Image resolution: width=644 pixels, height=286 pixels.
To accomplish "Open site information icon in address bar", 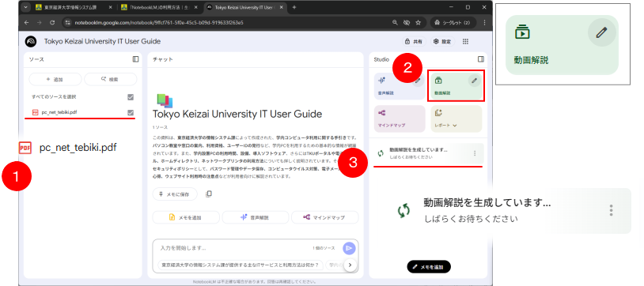I will 69,23.
